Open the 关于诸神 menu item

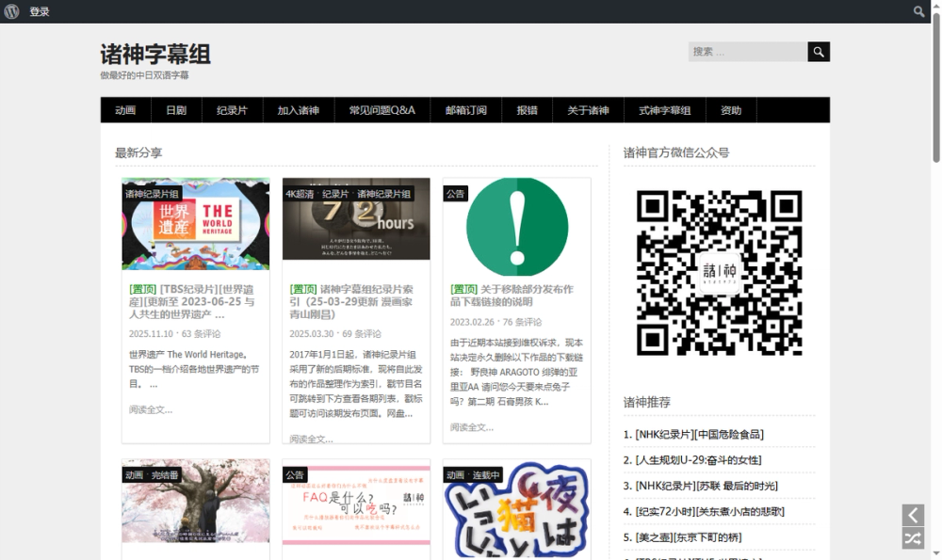coord(588,110)
